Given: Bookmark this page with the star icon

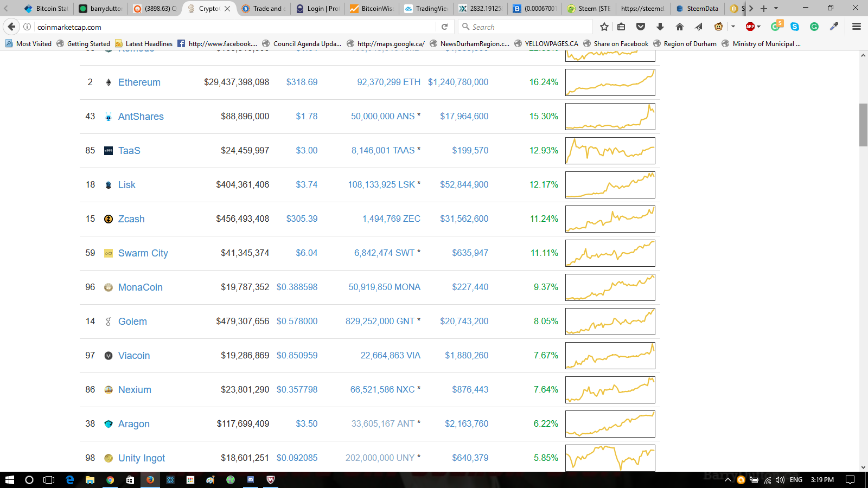Looking at the screenshot, I should coord(604,27).
